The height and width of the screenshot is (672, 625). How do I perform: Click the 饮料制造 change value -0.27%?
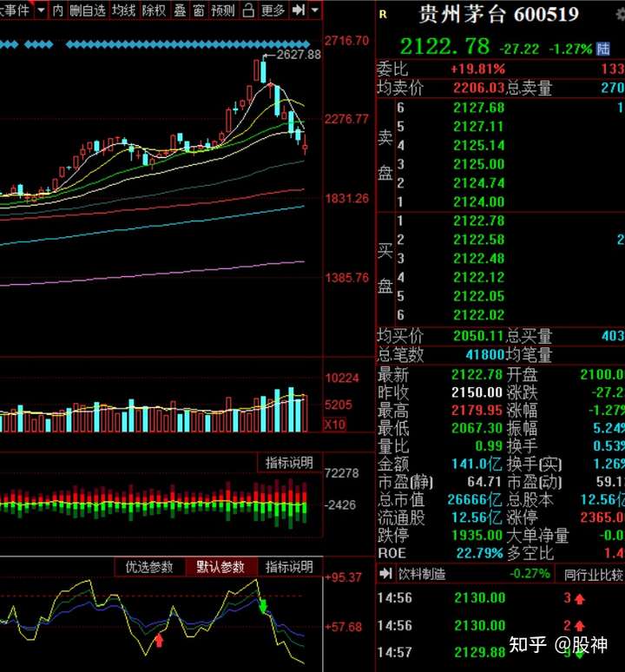coord(530,573)
